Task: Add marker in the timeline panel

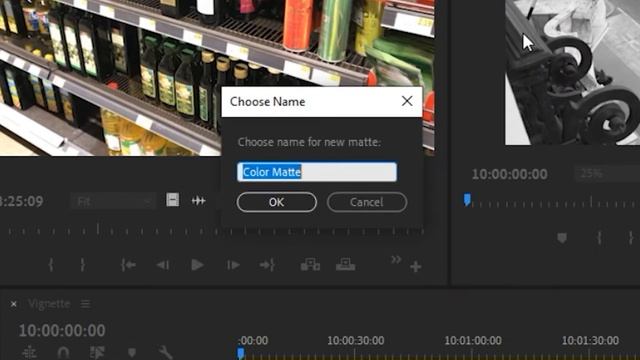Action: [131, 352]
